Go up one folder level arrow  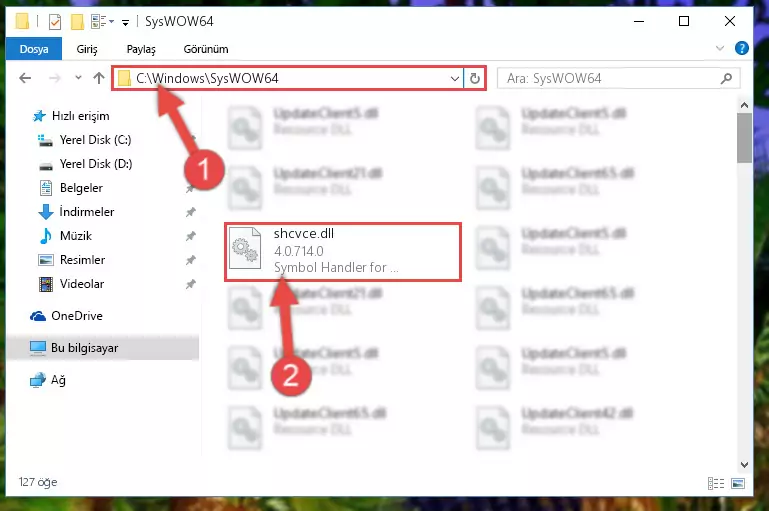click(99, 78)
